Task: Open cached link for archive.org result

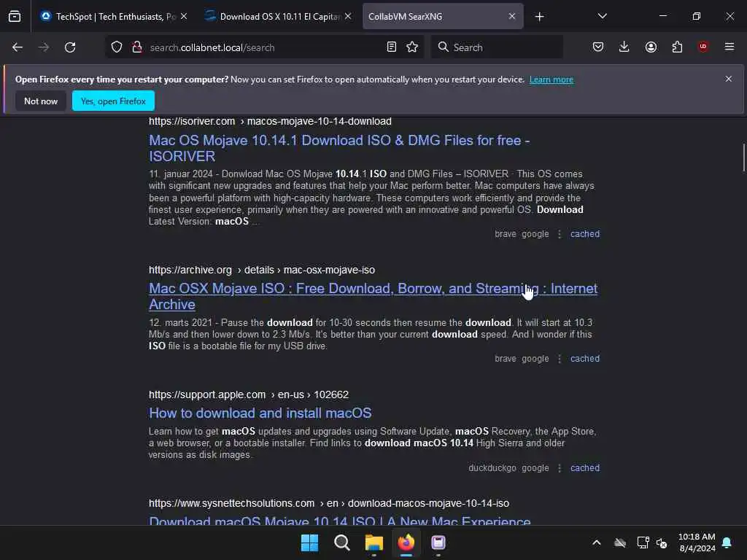Action: pos(585,359)
